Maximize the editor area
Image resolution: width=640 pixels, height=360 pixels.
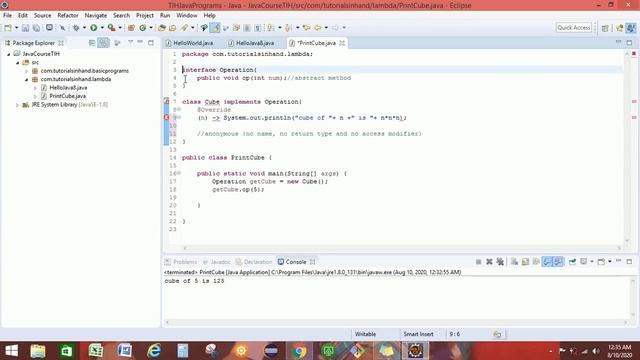click(629, 42)
